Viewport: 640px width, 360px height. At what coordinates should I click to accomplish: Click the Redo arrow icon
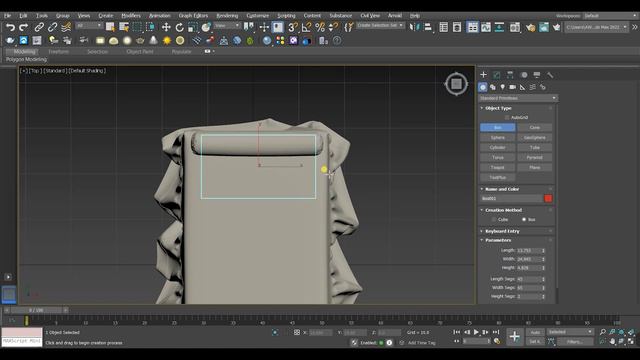tap(24, 27)
